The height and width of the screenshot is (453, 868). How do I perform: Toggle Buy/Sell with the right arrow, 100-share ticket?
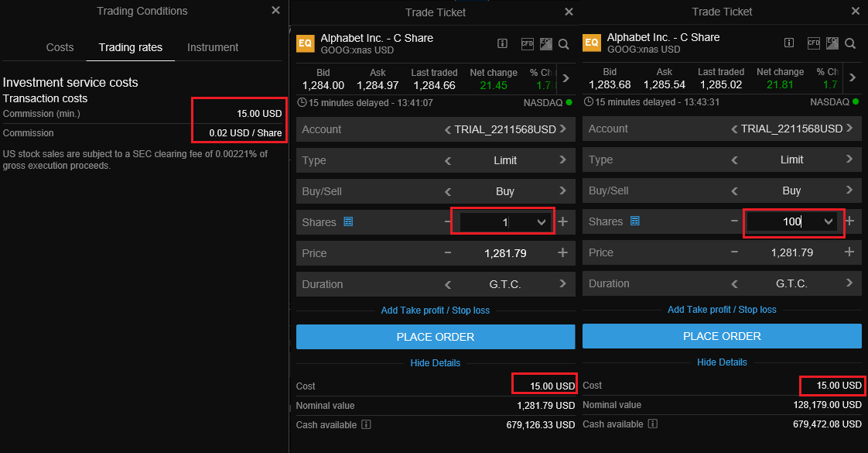point(849,190)
